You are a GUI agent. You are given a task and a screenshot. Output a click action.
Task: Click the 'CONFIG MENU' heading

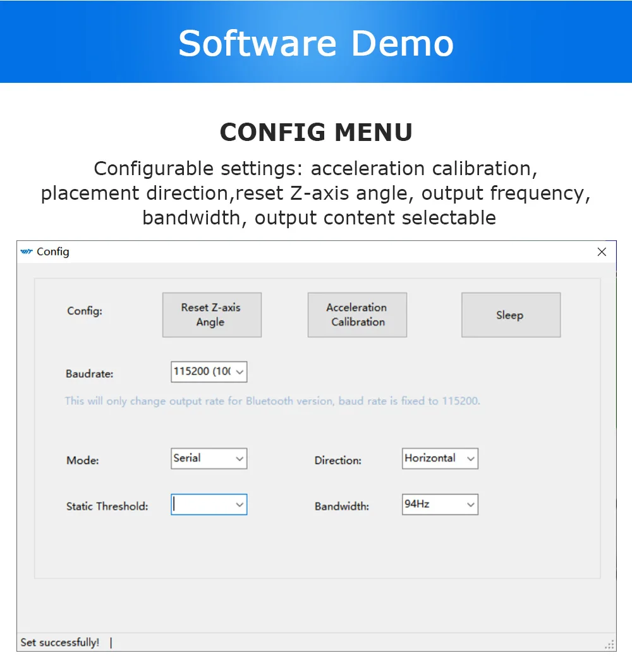[x=316, y=132]
